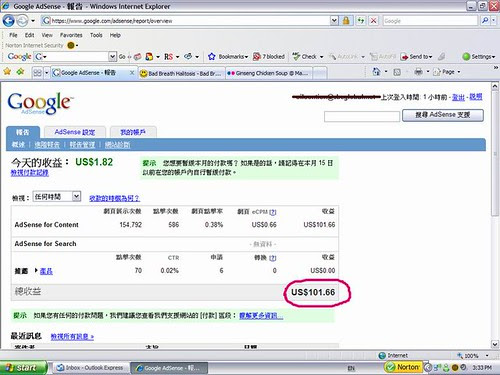Expand the Google Toolbar search box dropdown
The height and width of the screenshot is (375, 500).
113,57
